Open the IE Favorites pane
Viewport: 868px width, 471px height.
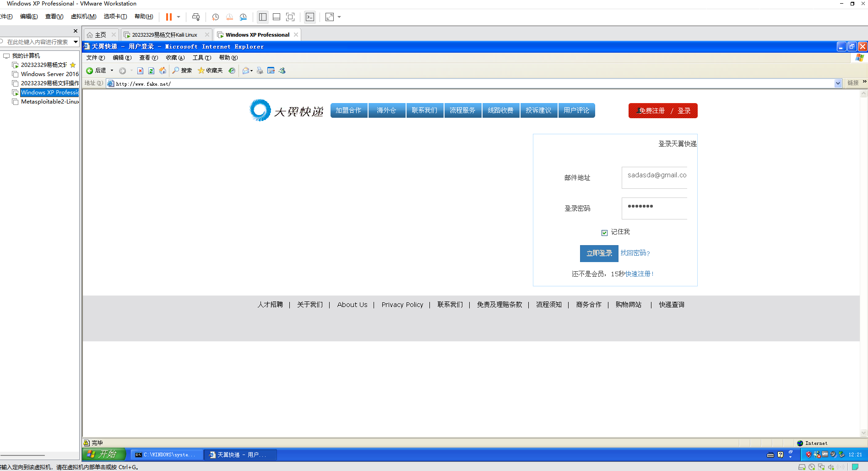pyautogui.click(x=210, y=71)
